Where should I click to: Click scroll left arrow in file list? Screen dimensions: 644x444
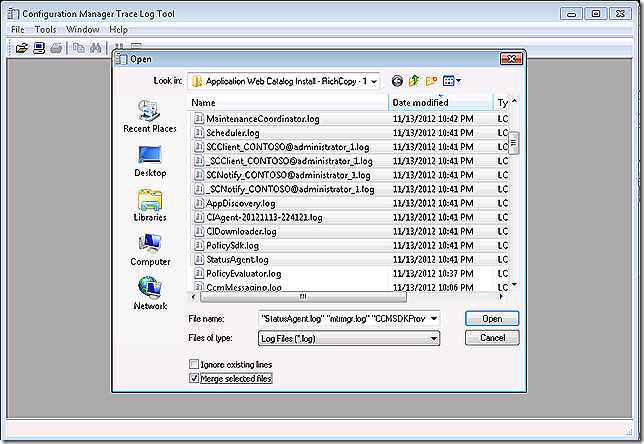click(193, 297)
